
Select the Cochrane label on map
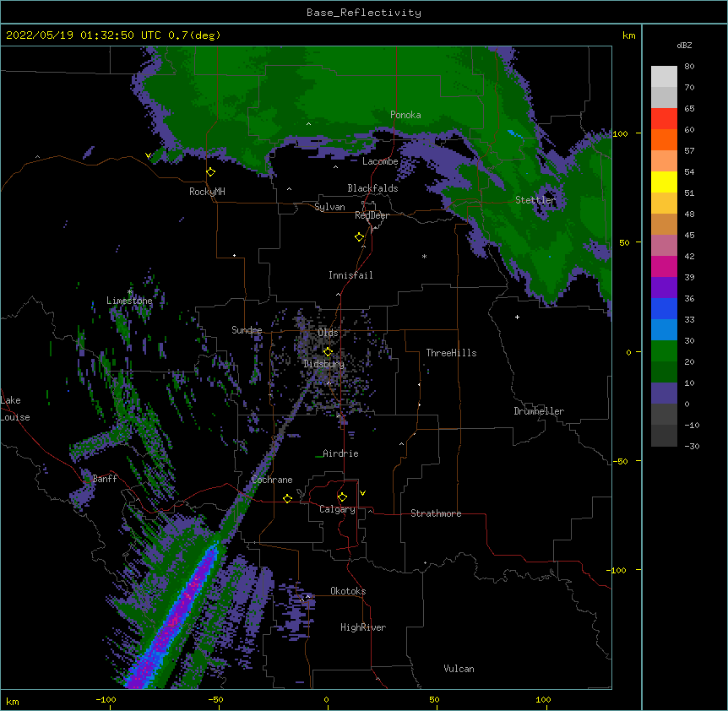coord(272,480)
